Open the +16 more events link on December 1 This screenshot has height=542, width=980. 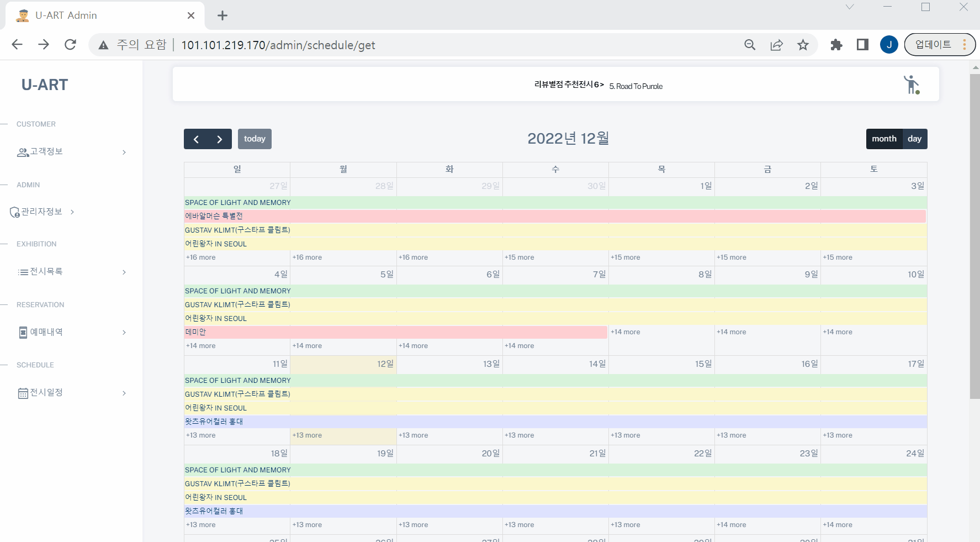point(625,257)
